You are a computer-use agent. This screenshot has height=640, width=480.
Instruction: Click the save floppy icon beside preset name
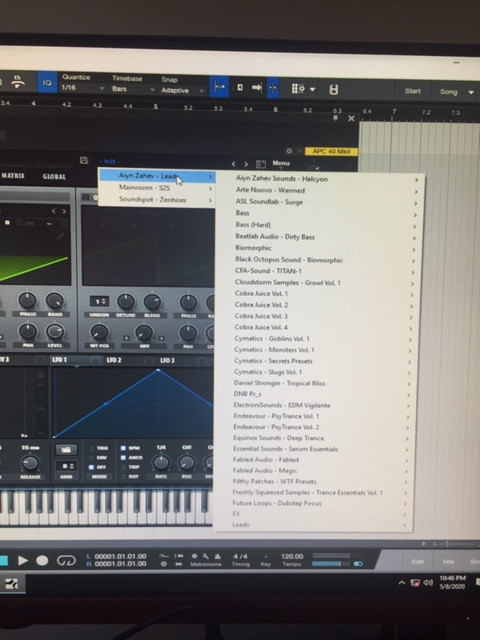(x=84, y=160)
